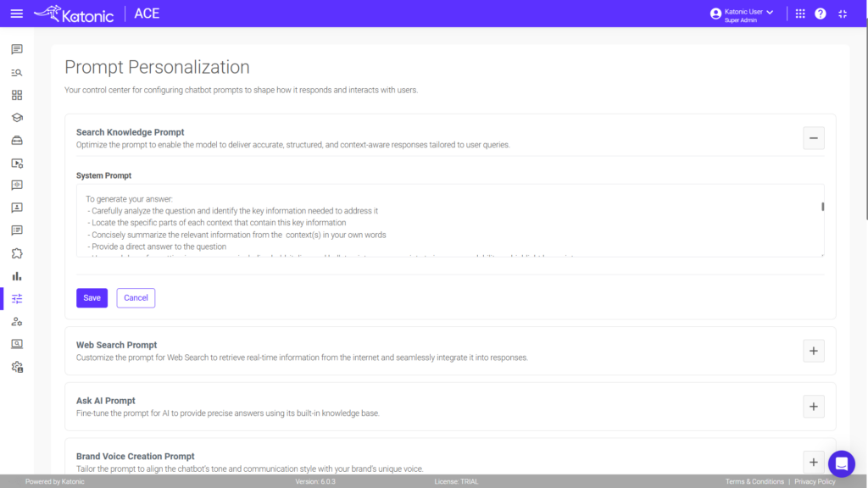Click inside the System Prompt text area
The width and height of the screenshot is (868, 488).
point(449,220)
